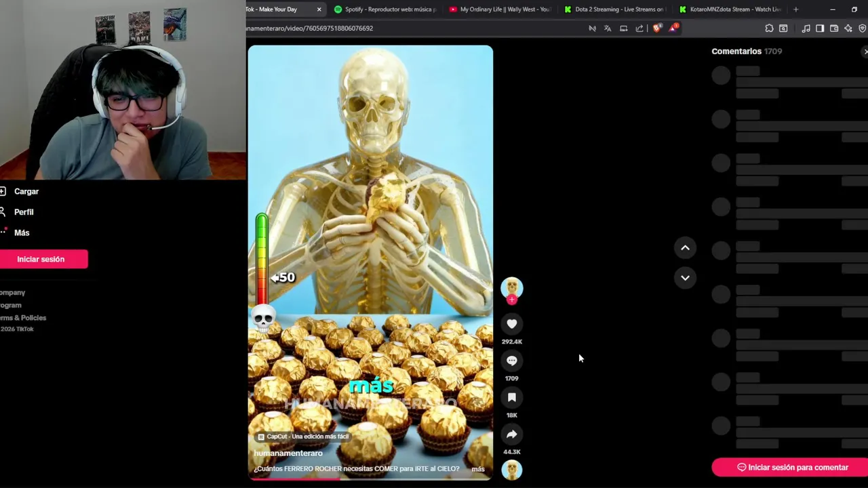Viewport: 868px width, 488px height.
Task: Save video with the bookmark icon
Action: [512, 397]
